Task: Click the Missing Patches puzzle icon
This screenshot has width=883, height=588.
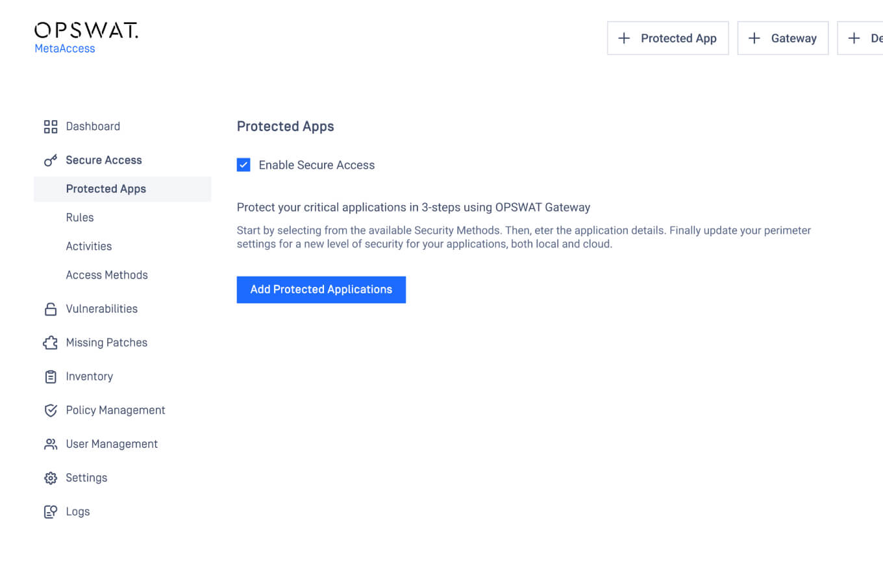Action: [x=51, y=343]
